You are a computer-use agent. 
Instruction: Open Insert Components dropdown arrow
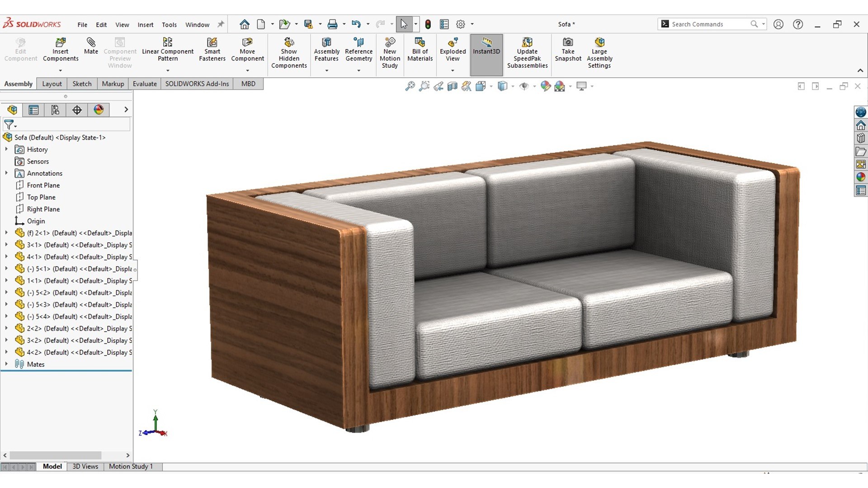point(60,70)
